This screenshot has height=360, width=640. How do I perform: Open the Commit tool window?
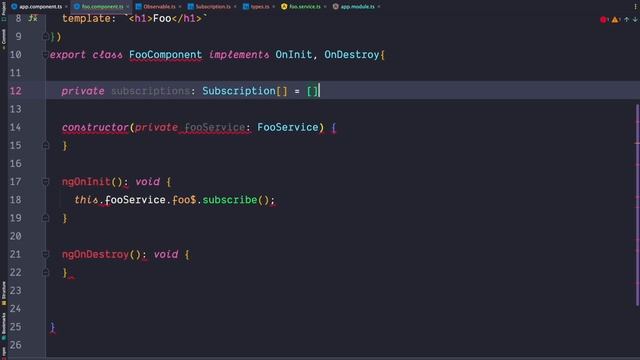[x=4, y=39]
